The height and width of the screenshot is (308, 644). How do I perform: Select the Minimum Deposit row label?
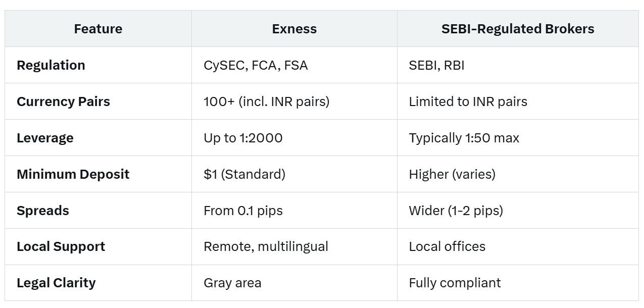pyautogui.click(x=73, y=174)
